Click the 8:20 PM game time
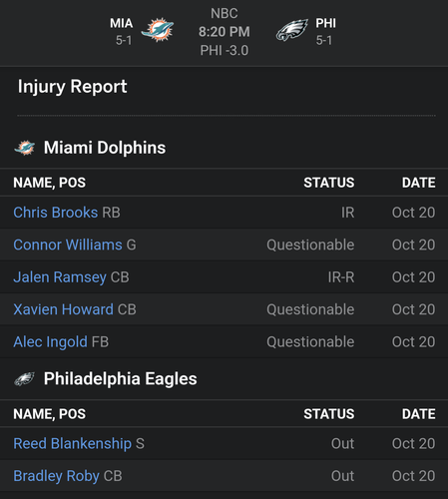 coord(224,32)
